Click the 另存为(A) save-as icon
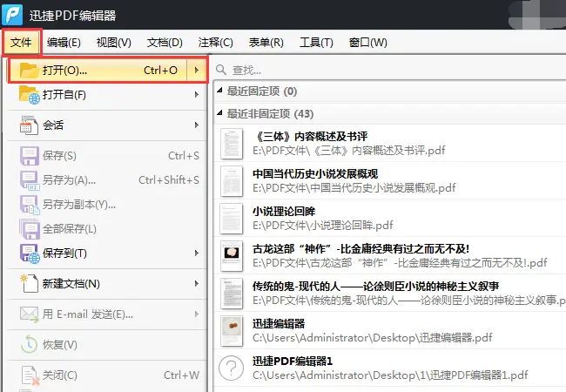 [30, 180]
